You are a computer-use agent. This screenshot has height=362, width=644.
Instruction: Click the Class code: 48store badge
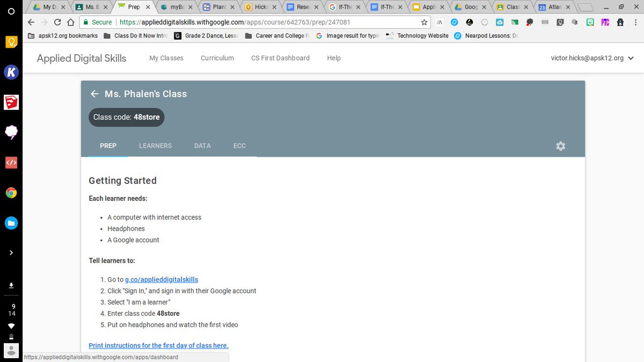tap(127, 117)
